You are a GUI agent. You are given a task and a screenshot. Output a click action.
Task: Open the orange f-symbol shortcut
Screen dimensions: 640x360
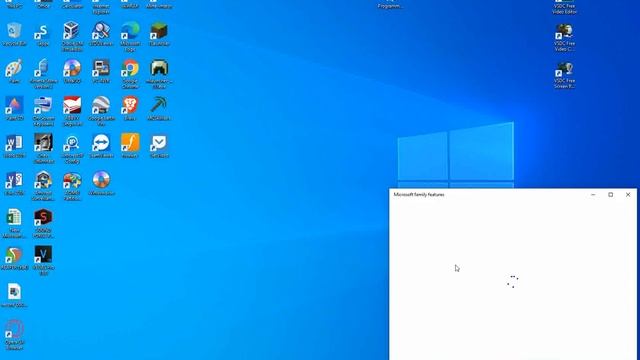pyautogui.click(x=130, y=143)
